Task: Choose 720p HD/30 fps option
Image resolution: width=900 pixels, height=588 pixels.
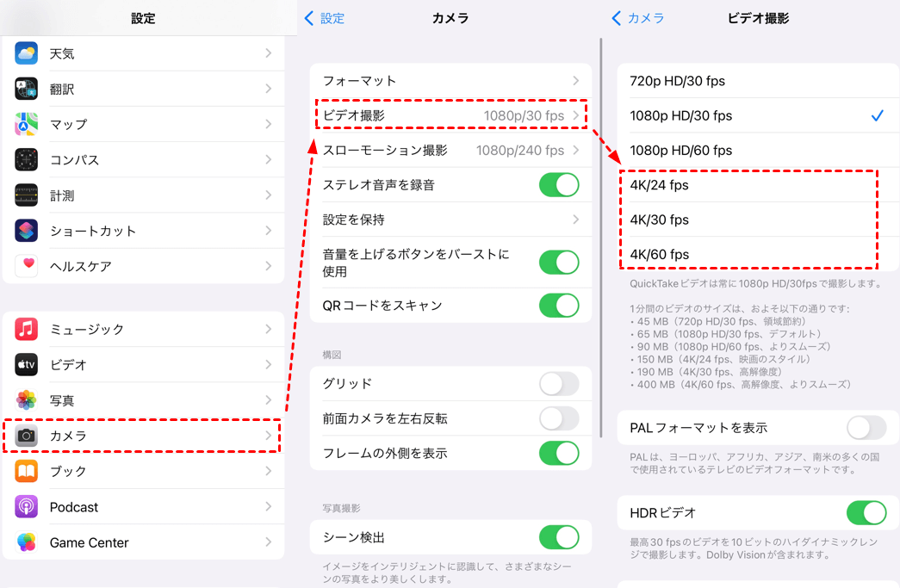Action: (x=758, y=81)
